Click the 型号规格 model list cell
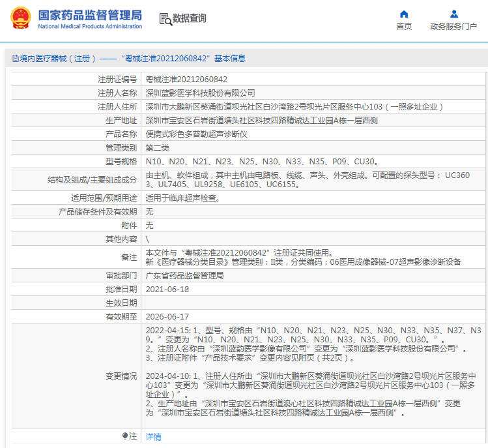Image resolution: width=488 pixels, height=448 pixels. pos(261,161)
